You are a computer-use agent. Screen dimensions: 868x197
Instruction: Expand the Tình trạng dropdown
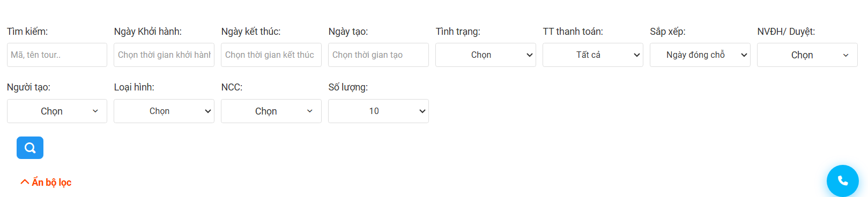click(486, 55)
